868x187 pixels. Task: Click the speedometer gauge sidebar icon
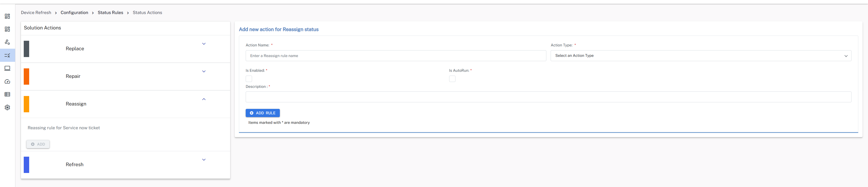(7, 82)
